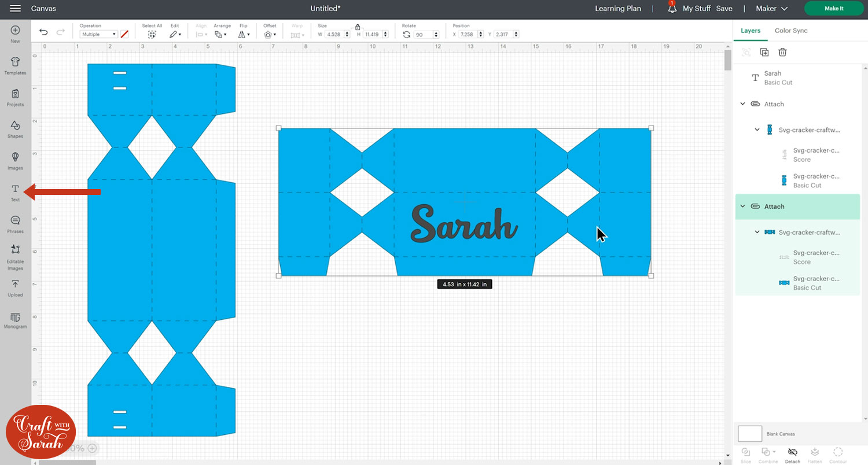Click the Save link
The width and height of the screenshot is (868, 465).
click(724, 9)
